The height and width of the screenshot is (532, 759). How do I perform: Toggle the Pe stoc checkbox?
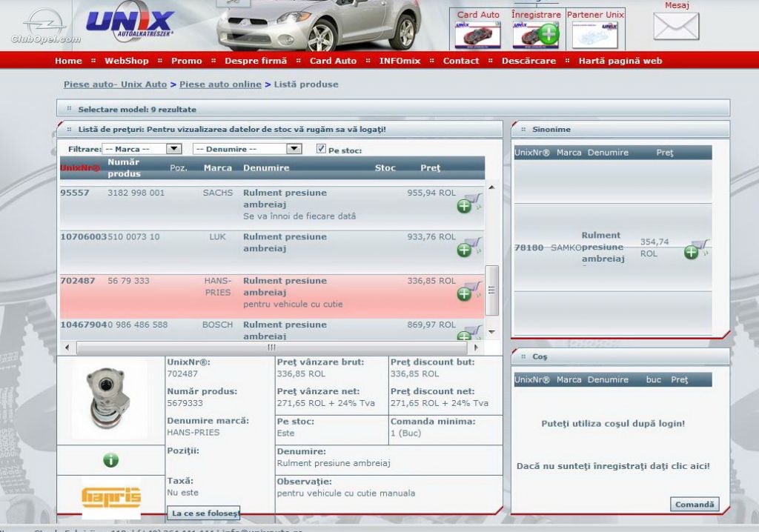pyautogui.click(x=321, y=149)
